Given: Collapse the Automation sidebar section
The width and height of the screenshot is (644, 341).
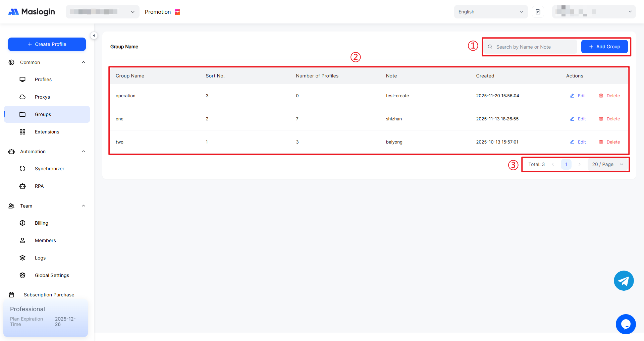Looking at the screenshot, I should 84,152.
